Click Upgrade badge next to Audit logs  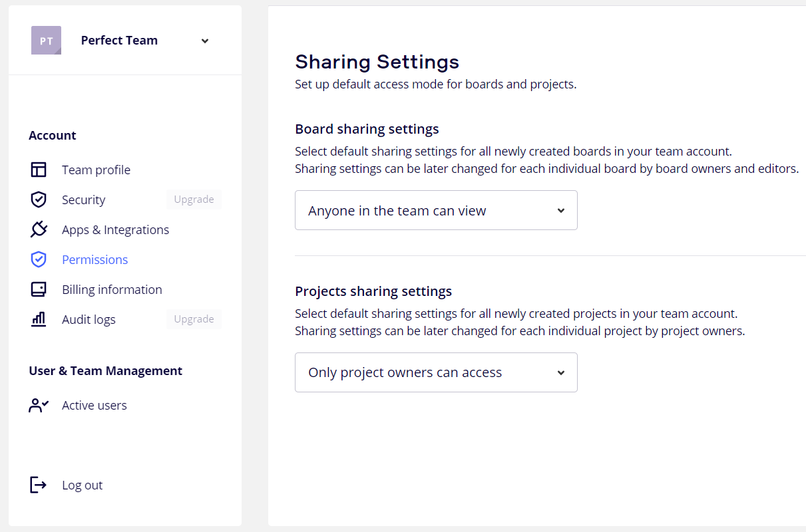(194, 319)
